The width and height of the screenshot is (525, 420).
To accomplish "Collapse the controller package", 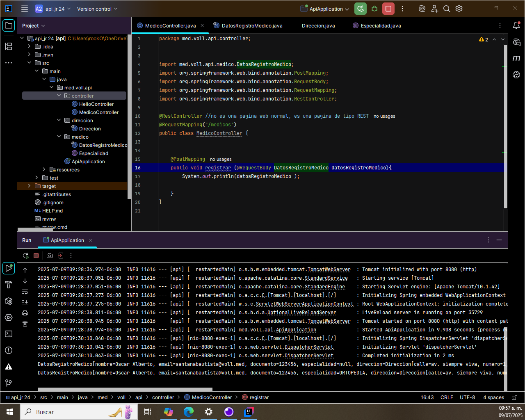I will point(59,96).
